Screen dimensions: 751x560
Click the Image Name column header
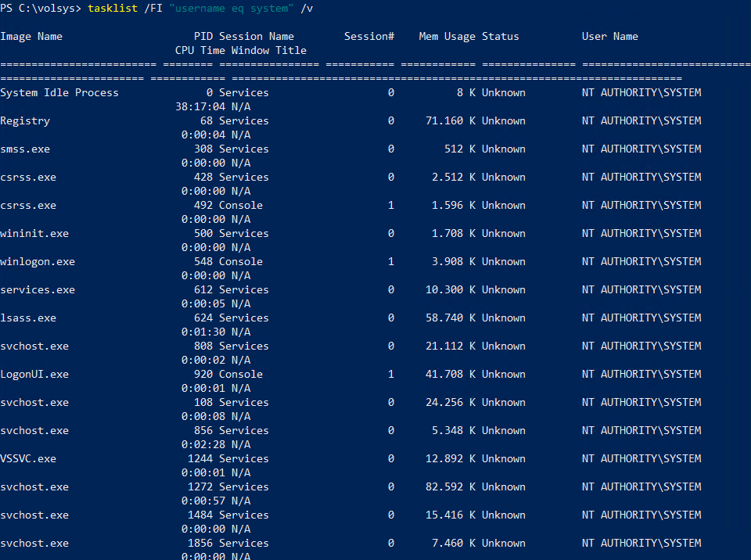[x=31, y=37]
